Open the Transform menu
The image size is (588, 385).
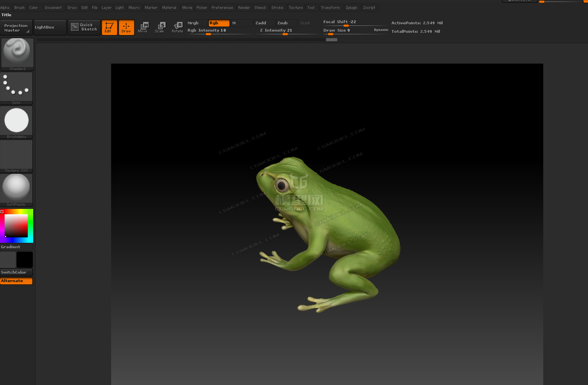pos(330,8)
